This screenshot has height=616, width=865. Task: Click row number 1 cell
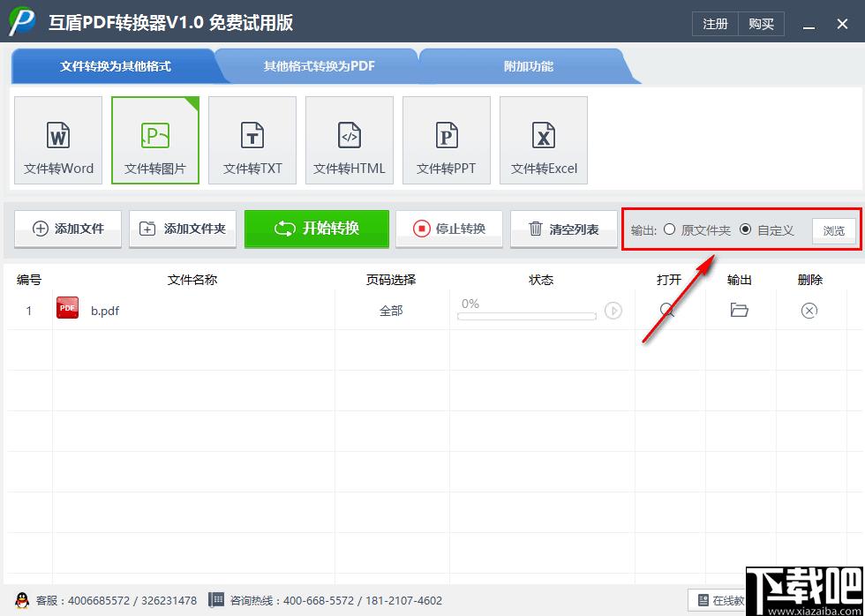[x=29, y=311]
